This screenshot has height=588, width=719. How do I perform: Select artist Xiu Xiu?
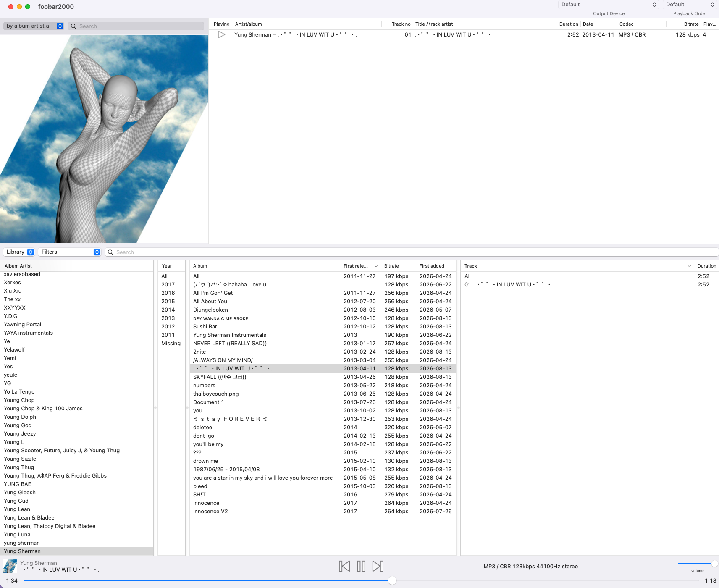tap(76, 291)
